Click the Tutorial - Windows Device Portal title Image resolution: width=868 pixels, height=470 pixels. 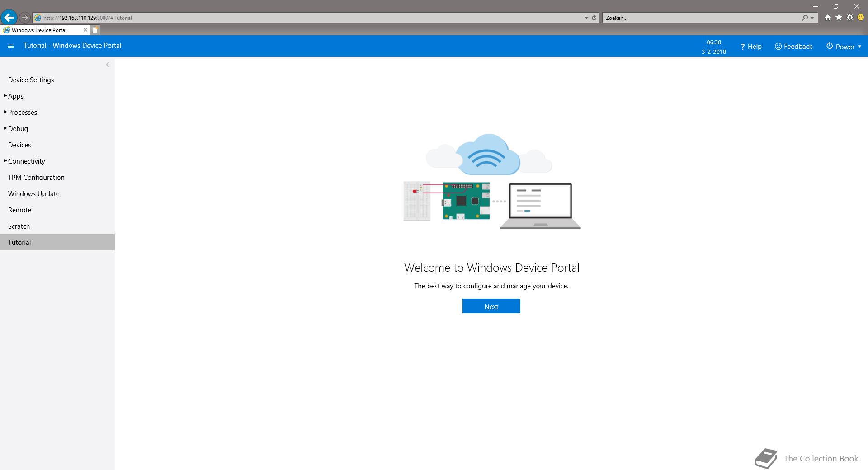[72, 46]
